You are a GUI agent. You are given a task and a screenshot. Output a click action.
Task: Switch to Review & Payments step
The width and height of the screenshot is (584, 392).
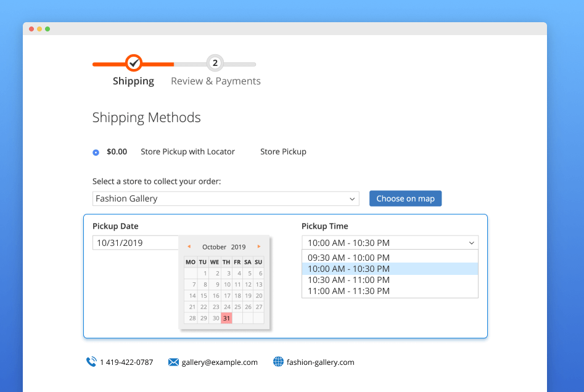pos(215,81)
